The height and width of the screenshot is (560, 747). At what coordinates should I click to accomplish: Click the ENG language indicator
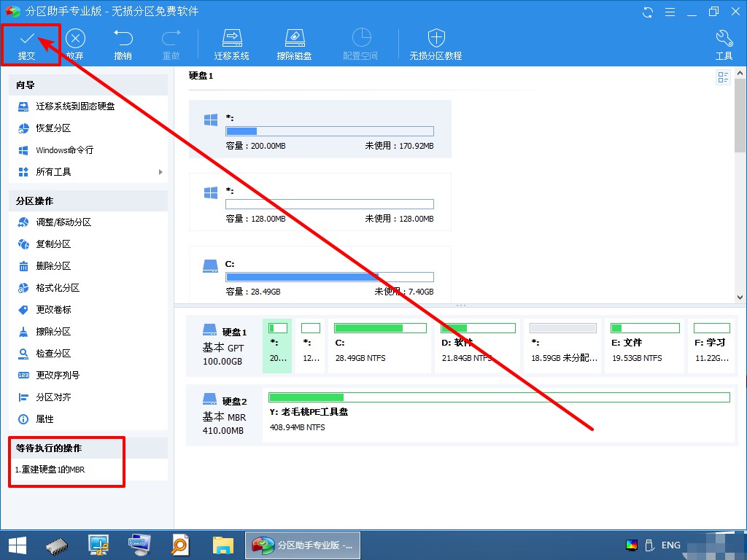point(671,545)
